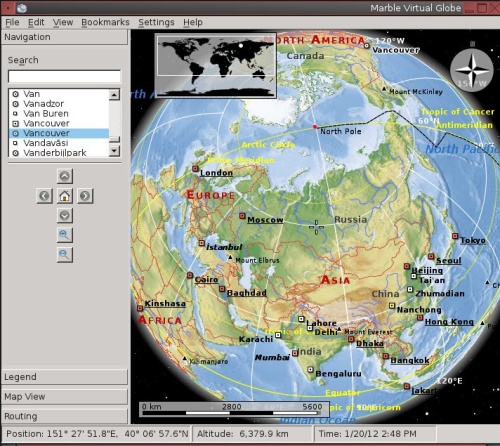Click the move down navigation arrow
Image resolution: width=500 pixels, height=446 pixels.
point(65,216)
